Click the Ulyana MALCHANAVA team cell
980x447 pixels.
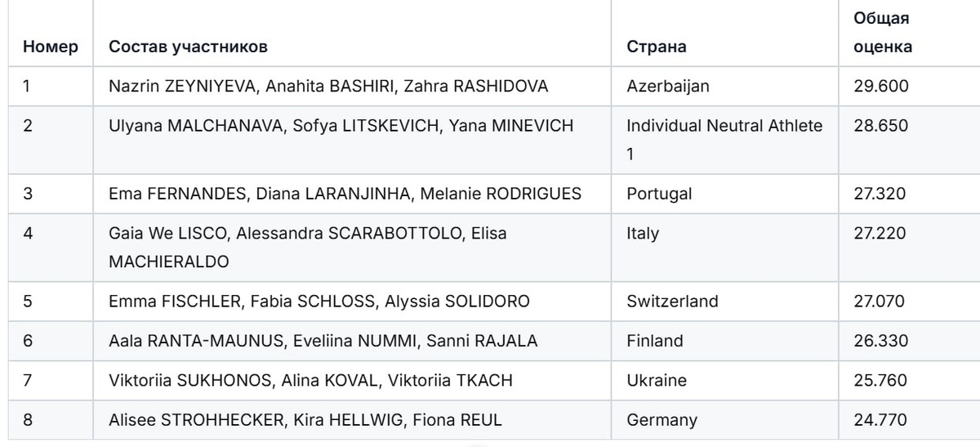341,126
